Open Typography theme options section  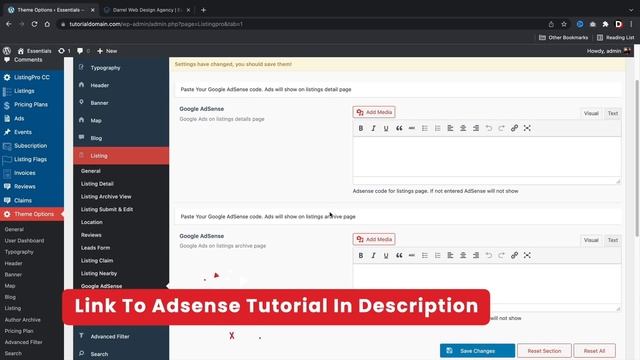click(121, 68)
